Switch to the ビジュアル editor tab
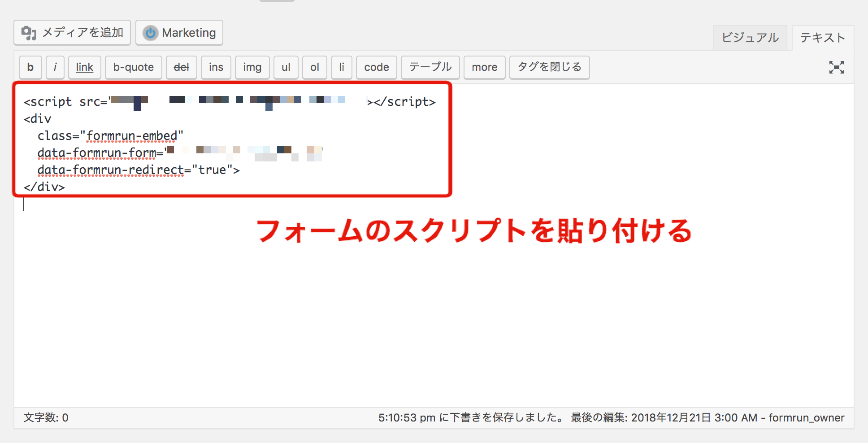This screenshot has height=443, width=868. point(750,38)
